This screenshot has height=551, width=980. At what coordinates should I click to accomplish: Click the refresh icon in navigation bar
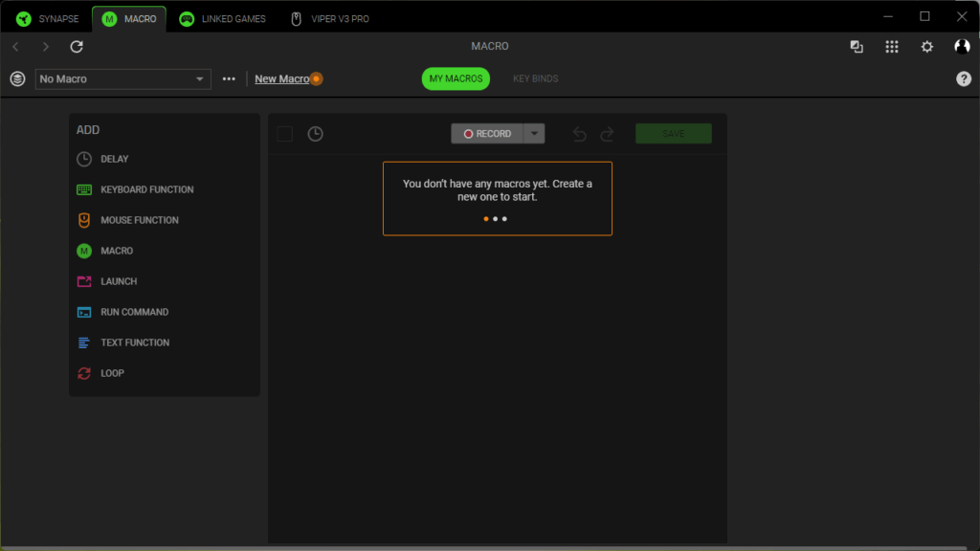(x=77, y=47)
